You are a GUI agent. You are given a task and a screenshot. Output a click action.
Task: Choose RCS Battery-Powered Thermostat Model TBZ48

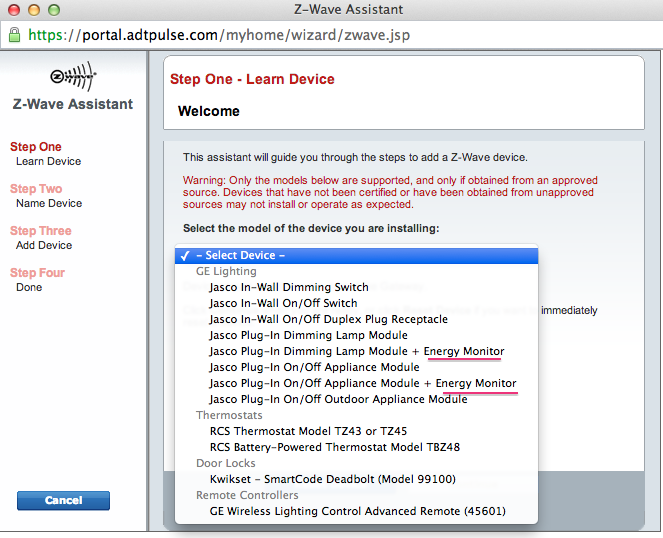pos(356,447)
